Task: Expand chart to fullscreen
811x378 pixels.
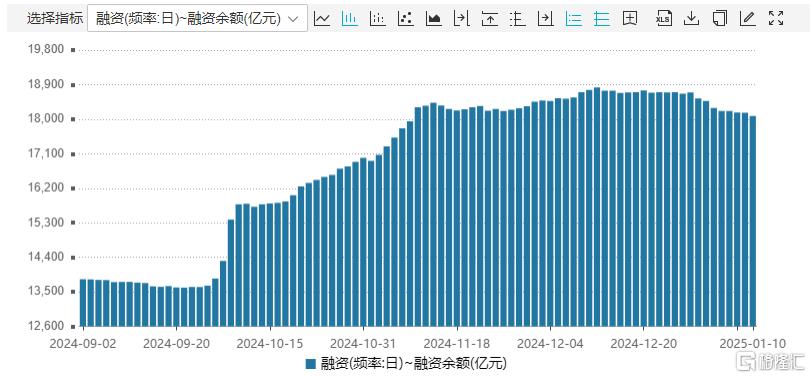Action: pos(776,19)
